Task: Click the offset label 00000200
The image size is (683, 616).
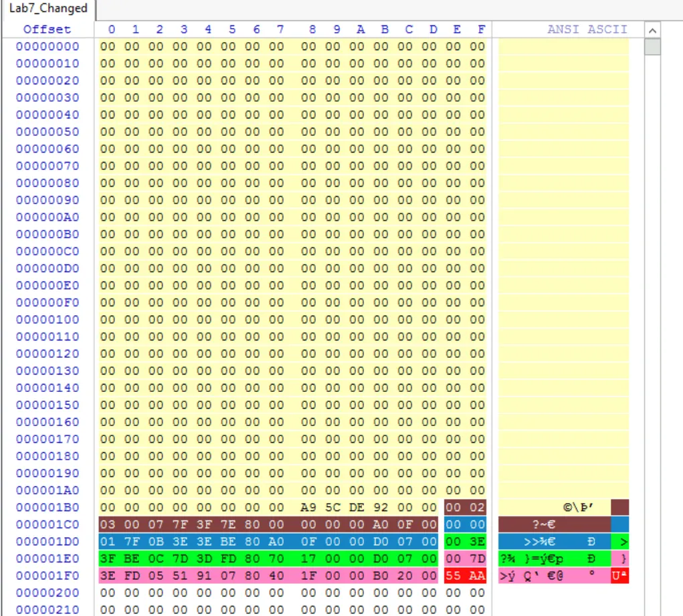Action: 47,593
